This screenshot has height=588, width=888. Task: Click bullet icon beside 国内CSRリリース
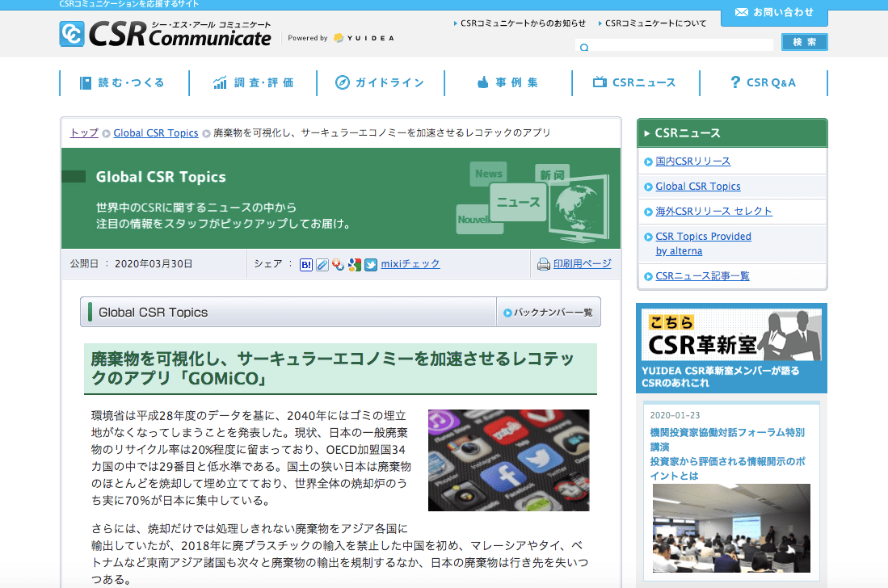(x=649, y=162)
